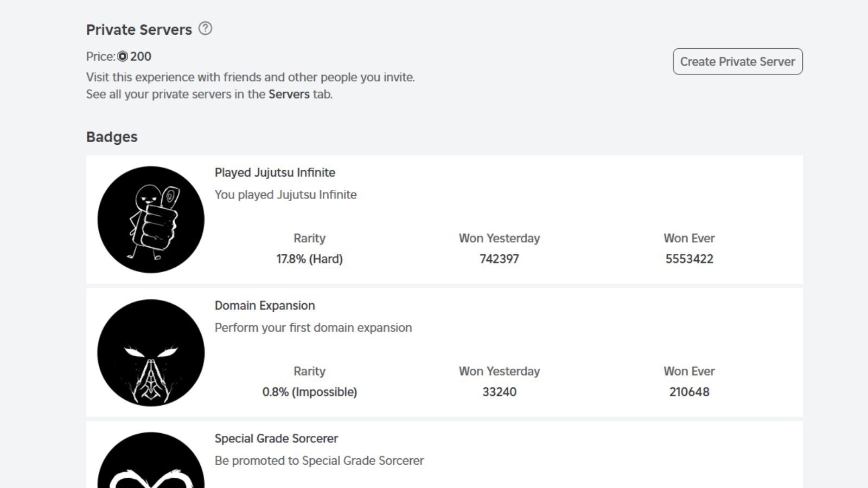Open the Domain Expansion badge image
Screen dimensions: 868x488
tap(151, 352)
